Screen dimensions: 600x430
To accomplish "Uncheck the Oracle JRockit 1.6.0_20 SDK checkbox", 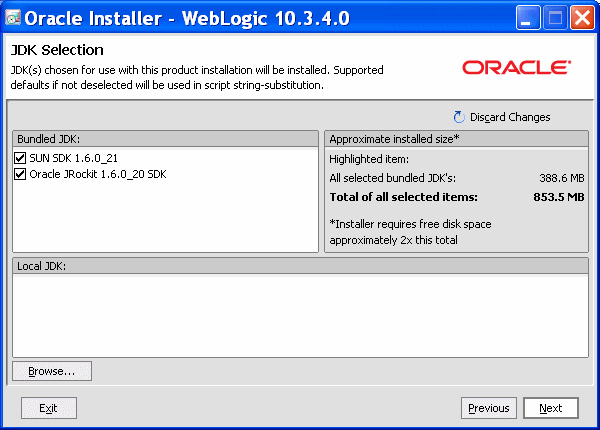I will coord(20,174).
